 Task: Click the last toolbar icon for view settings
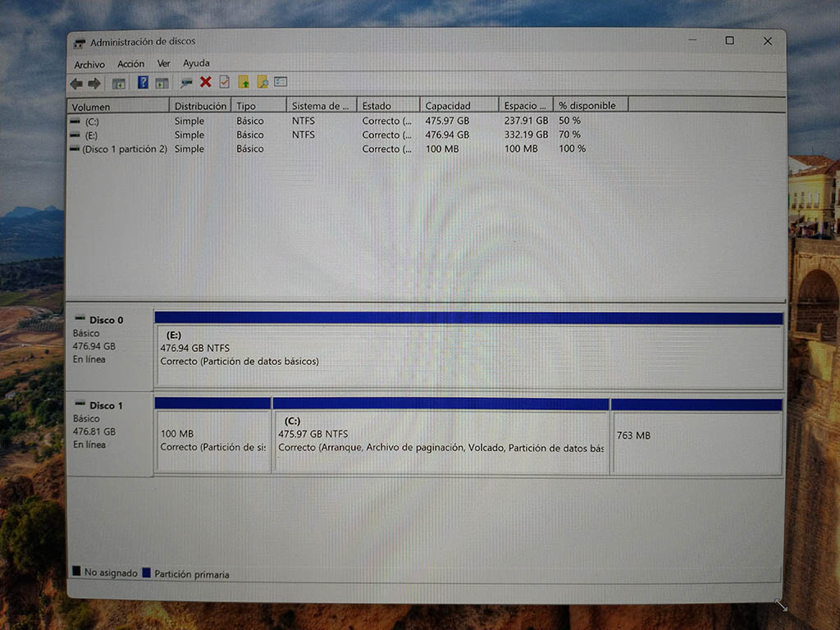point(281,82)
